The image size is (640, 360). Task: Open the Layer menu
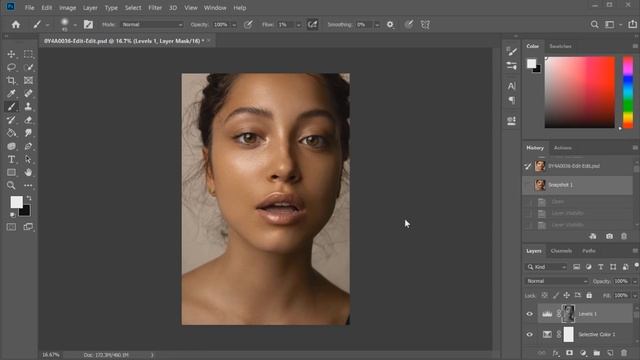(90, 8)
